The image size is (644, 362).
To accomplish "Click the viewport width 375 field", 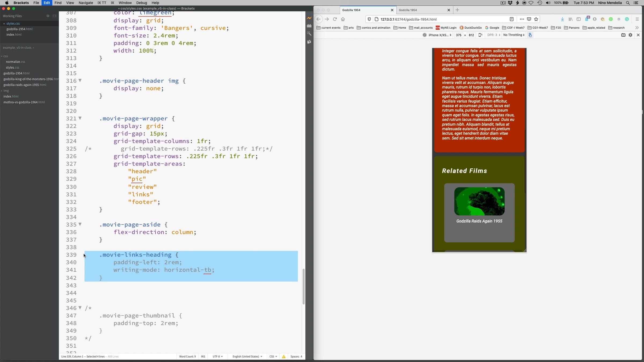I will (459, 35).
